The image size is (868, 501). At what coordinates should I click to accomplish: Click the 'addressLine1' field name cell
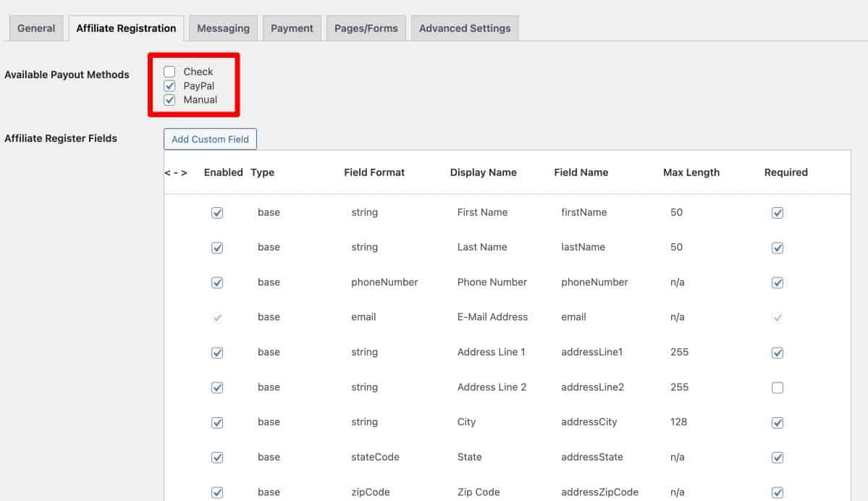pyautogui.click(x=591, y=352)
